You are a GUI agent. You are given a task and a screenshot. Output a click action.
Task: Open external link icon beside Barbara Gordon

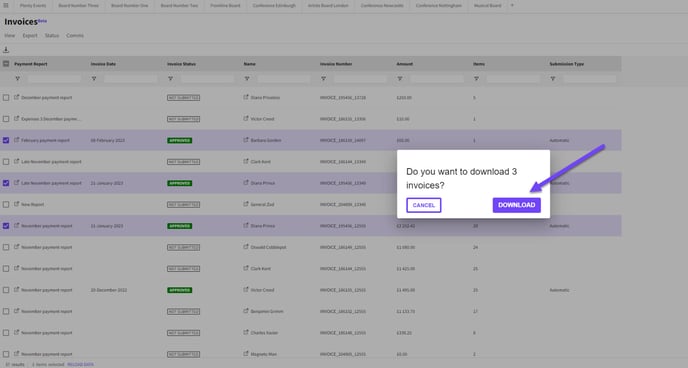tap(246, 140)
